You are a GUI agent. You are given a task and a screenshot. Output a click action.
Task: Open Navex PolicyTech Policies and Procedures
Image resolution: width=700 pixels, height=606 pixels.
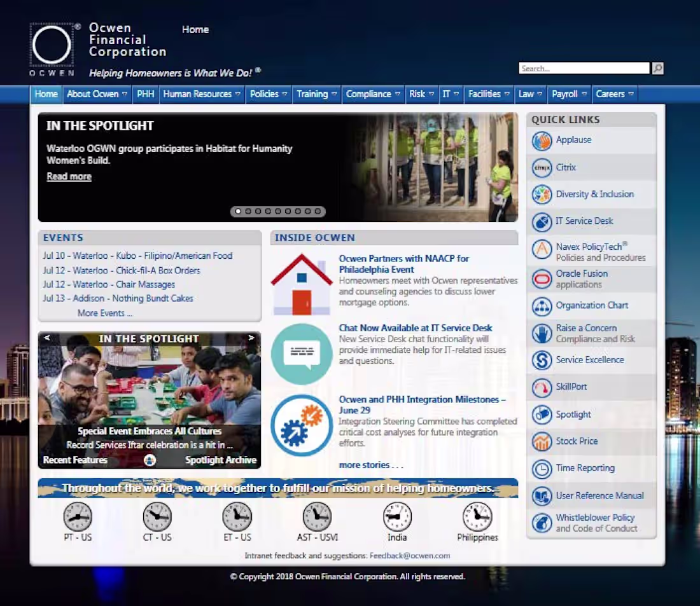click(542, 250)
